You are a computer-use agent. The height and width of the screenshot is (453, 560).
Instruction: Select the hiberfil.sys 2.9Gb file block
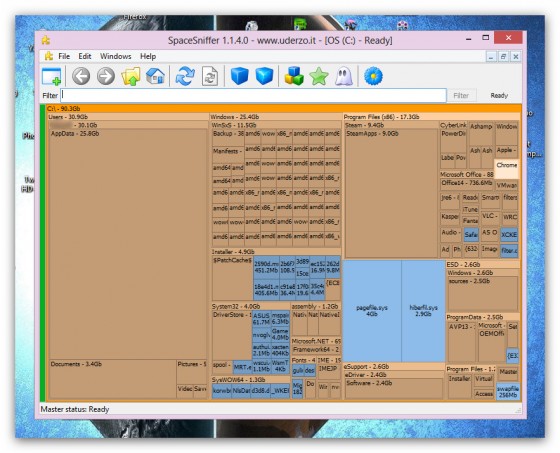point(423,311)
